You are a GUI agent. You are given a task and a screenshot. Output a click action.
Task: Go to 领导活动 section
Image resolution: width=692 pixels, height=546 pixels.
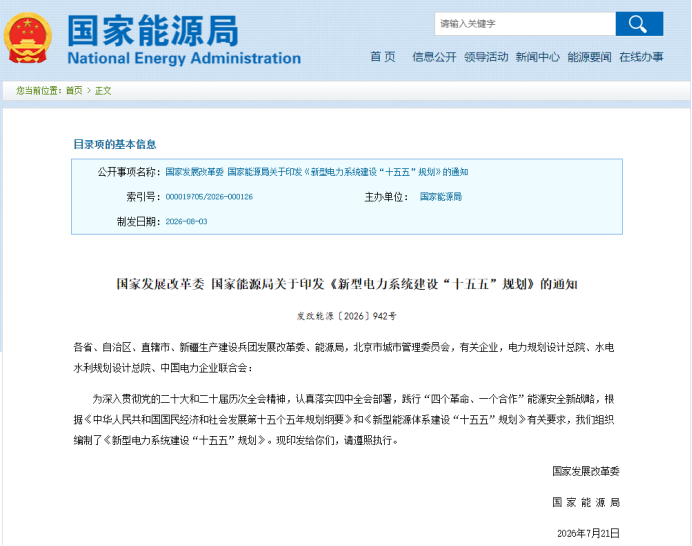point(486,57)
